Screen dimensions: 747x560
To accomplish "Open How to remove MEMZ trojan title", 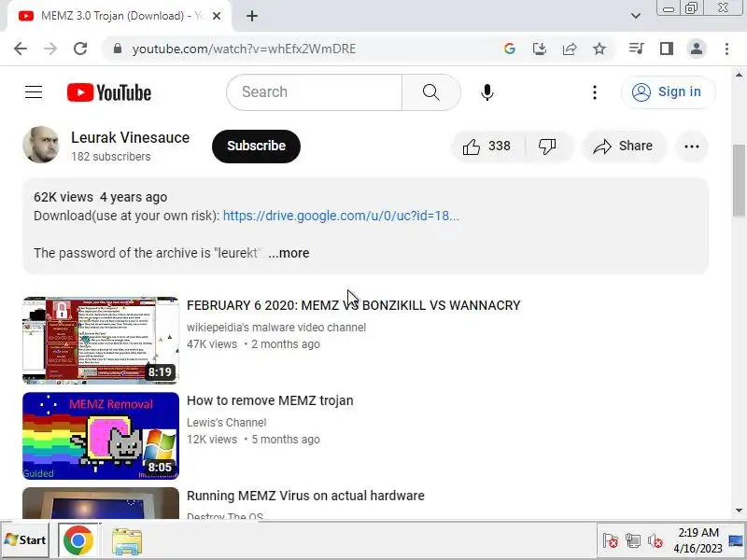I will click(270, 400).
